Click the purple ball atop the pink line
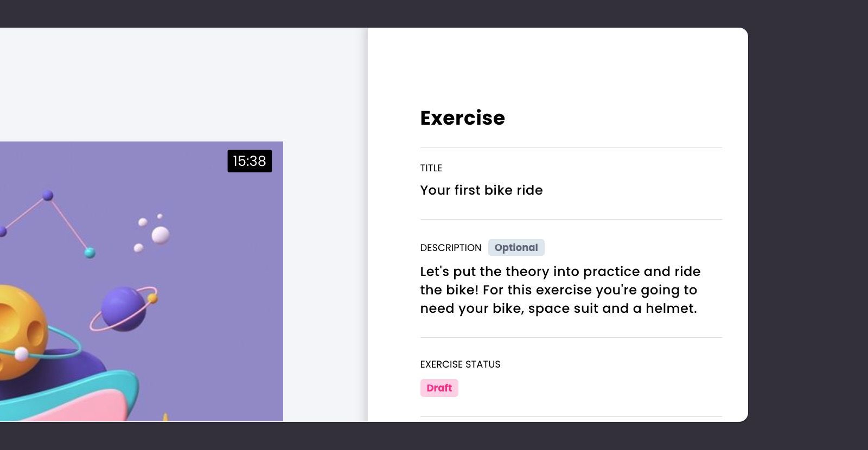868x450 pixels. tap(48, 195)
